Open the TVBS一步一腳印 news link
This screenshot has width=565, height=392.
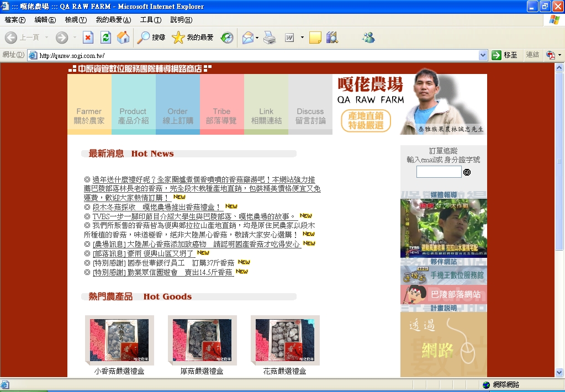point(195,216)
